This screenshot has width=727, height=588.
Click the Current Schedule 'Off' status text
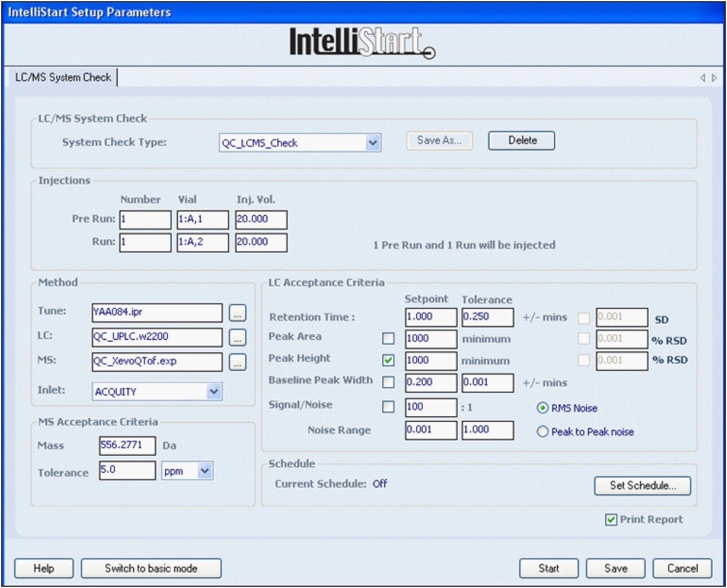pos(380,484)
